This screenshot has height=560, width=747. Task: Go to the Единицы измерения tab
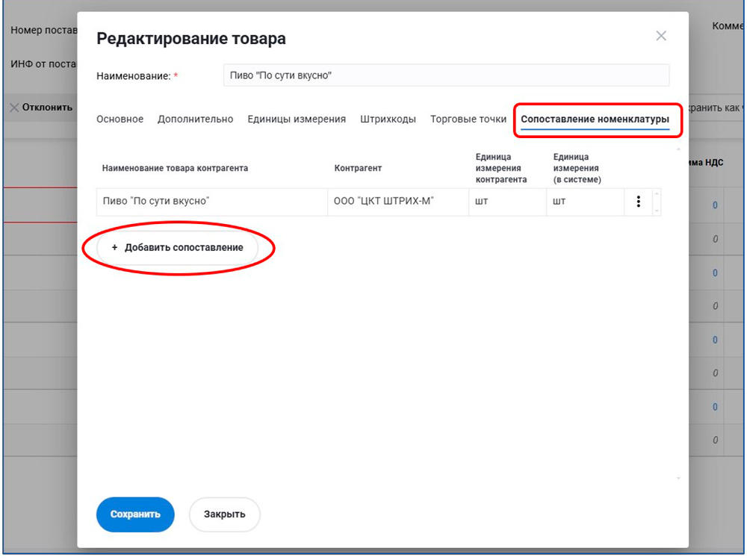[x=297, y=119]
